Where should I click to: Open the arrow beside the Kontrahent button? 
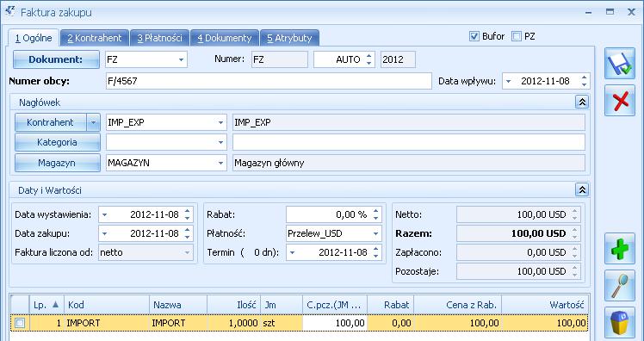click(93, 122)
